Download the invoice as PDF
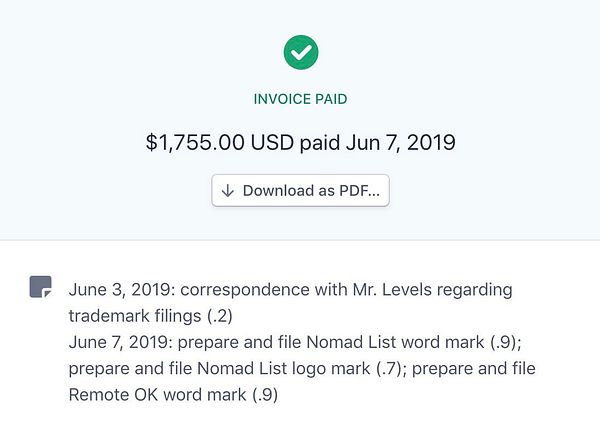 (x=300, y=191)
